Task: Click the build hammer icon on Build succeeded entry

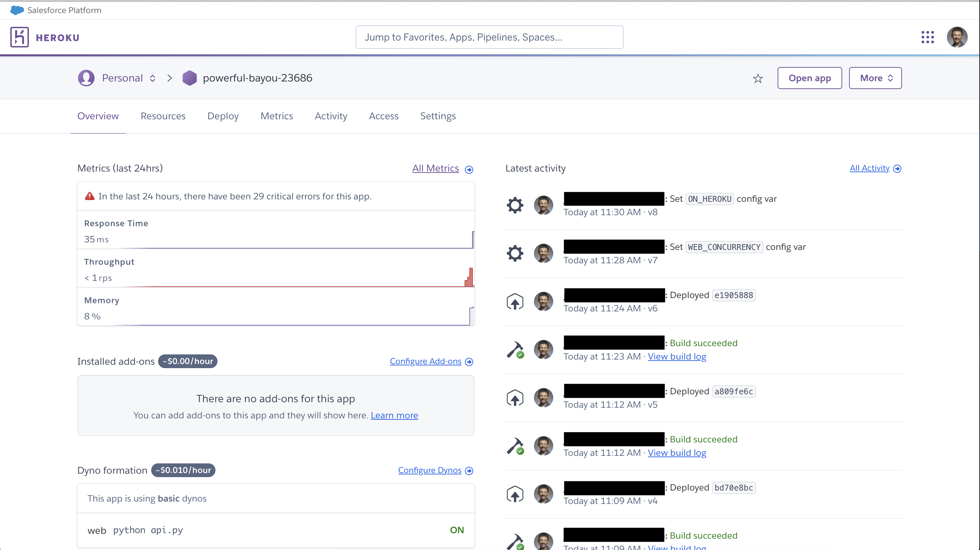Action: tap(515, 349)
